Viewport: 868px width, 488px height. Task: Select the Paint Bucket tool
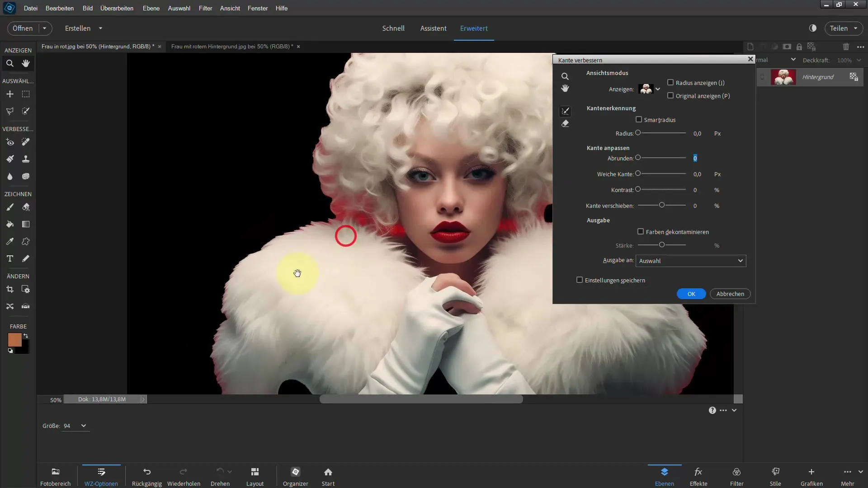[10, 225]
